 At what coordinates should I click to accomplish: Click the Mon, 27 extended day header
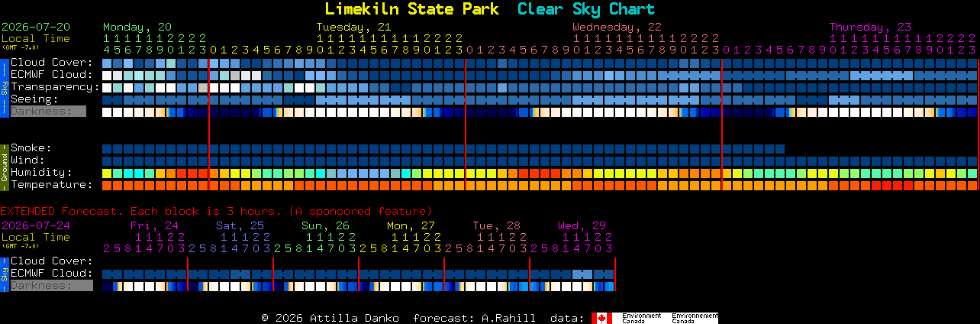coord(411,225)
